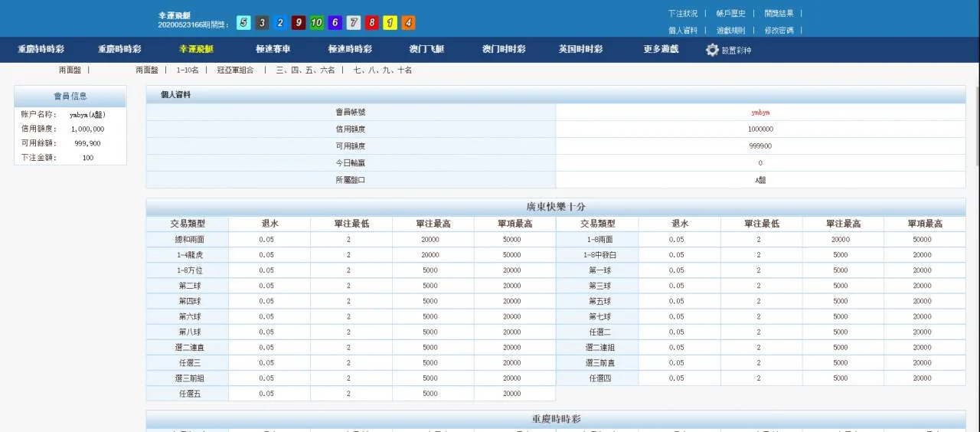The width and height of the screenshot is (980, 432).
Task: View 帳戶歷史 account history
Action: pos(730,13)
